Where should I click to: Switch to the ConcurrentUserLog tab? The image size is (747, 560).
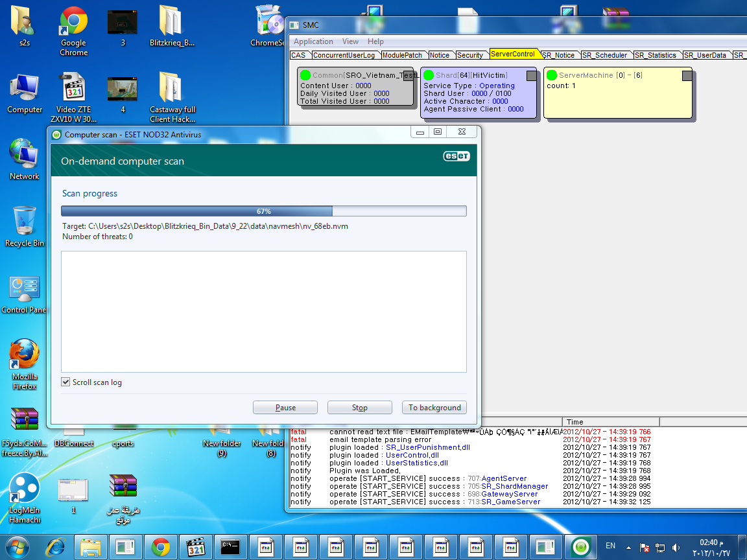(344, 55)
